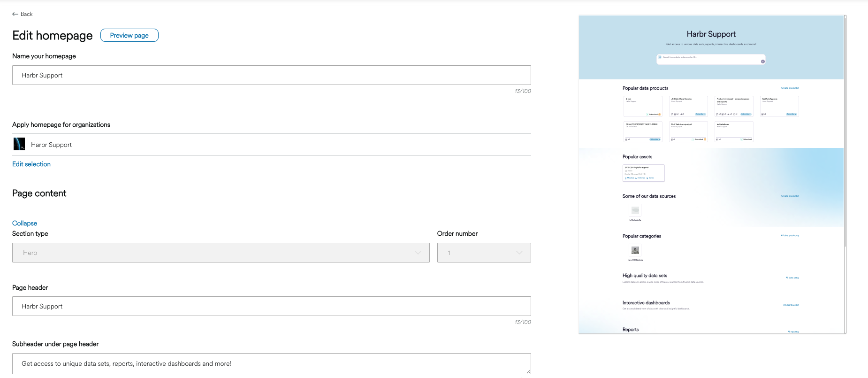The image size is (868, 378).
Task: Click the Back arrow icon
Action: [15, 14]
